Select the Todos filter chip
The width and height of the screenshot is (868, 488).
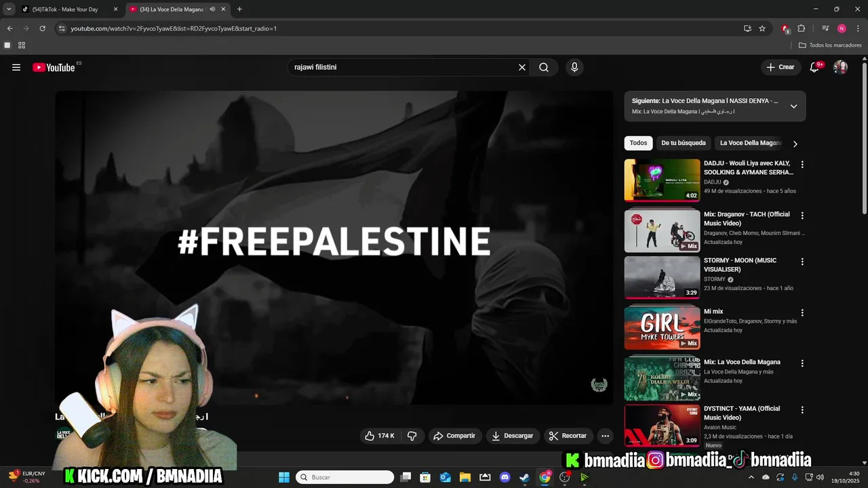tap(638, 143)
